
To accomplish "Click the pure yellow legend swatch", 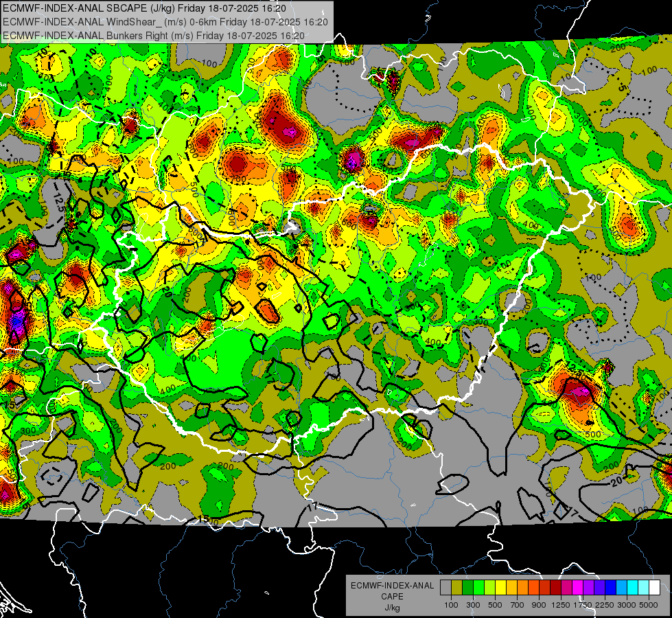I will pyautogui.click(x=500, y=588).
